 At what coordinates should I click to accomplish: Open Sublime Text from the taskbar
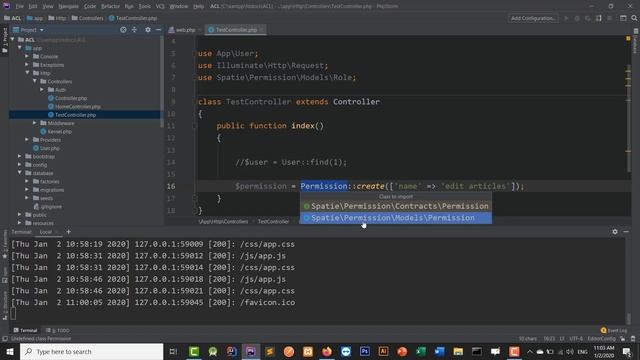click(270, 351)
